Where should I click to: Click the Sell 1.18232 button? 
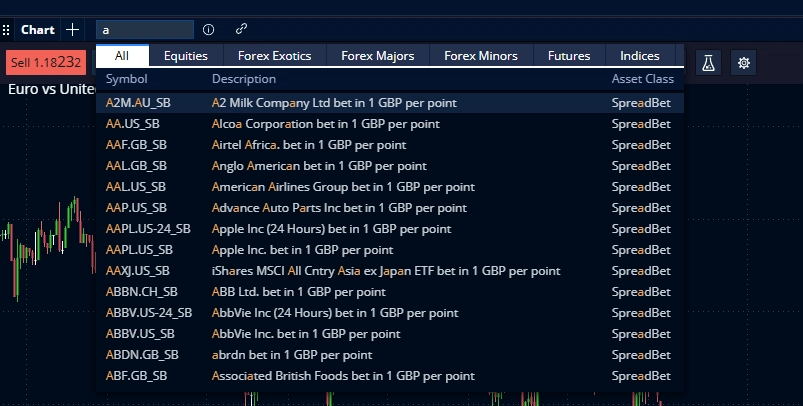(46, 62)
